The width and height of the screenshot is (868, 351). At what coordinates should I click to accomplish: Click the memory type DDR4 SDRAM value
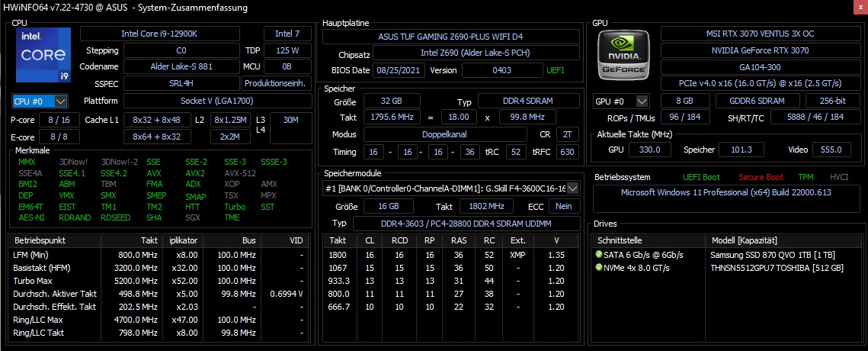tap(529, 101)
